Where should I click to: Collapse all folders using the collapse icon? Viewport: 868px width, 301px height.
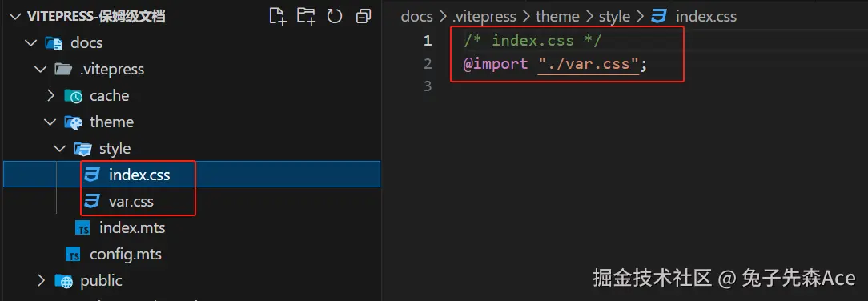tap(364, 16)
